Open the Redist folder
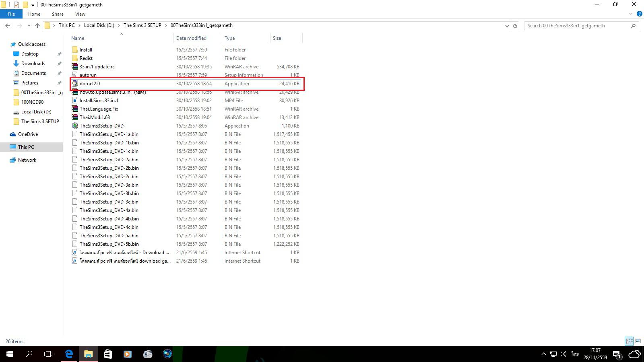The image size is (644, 362). (86, 58)
